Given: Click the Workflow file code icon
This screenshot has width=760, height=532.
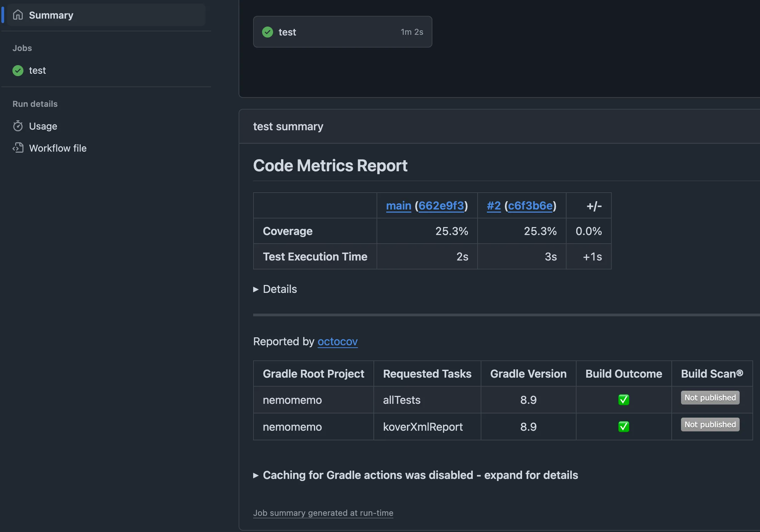Looking at the screenshot, I should pyautogui.click(x=18, y=148).
